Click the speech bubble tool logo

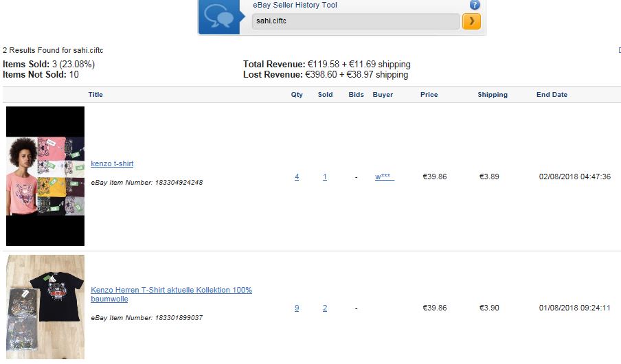pos(218,16)
